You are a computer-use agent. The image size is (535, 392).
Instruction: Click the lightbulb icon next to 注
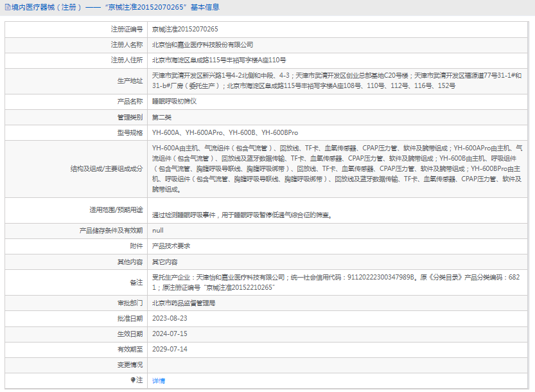(x=133, y=380)
